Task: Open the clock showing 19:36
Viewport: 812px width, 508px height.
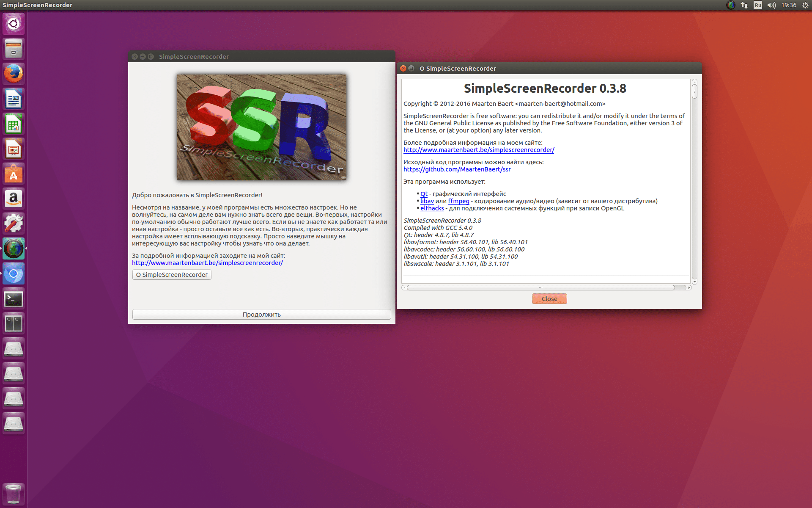Action: click(789, 5)
